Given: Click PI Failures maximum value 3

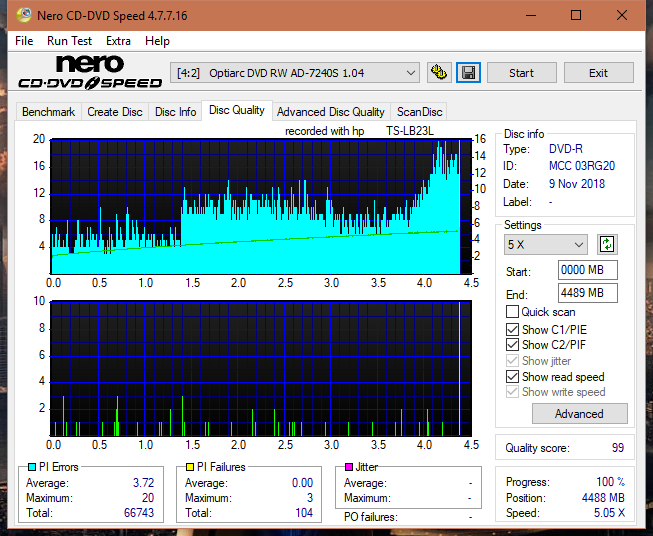Looking at the screenshot, I should click(310, 498).
